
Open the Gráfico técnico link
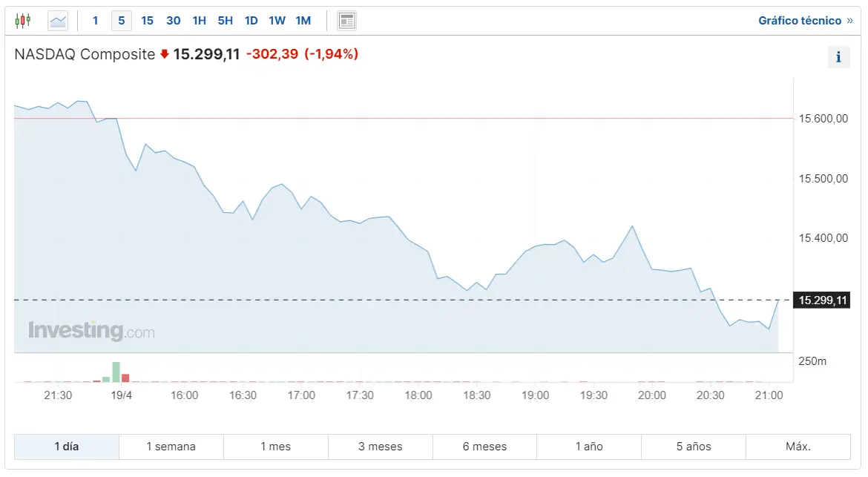pos(805,20)
